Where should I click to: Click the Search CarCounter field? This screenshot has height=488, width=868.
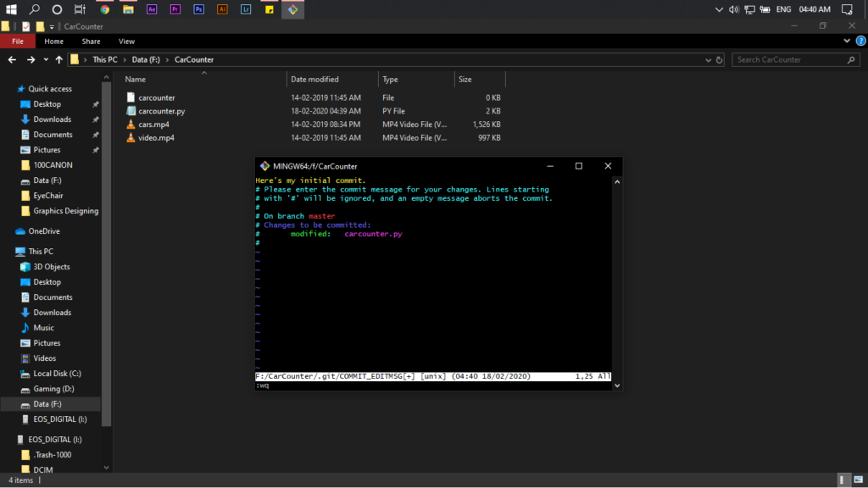coord(788,59)
